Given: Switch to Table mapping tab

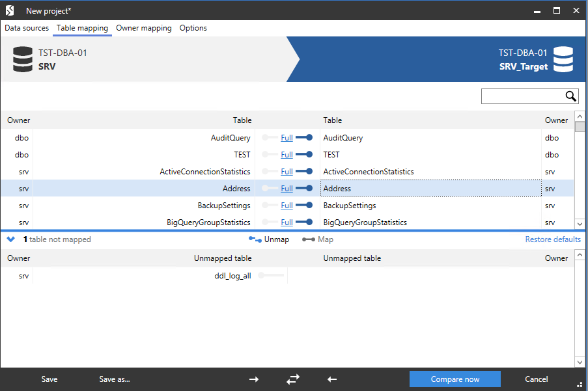Looking at the screenshot, I should point(82,28).
